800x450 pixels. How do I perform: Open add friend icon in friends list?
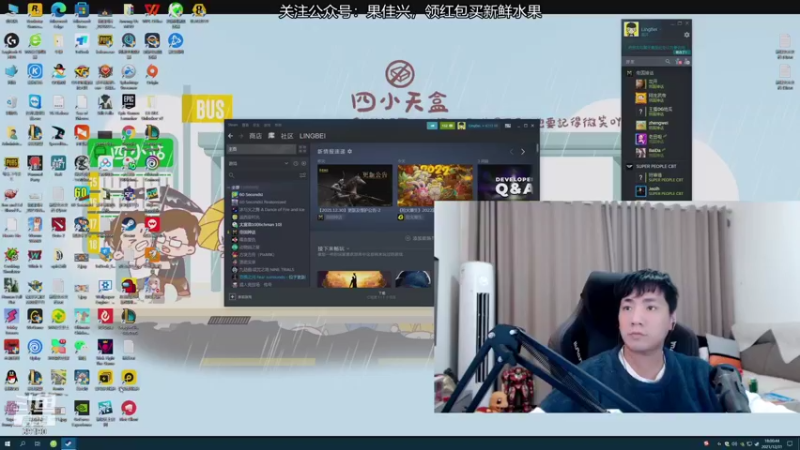tap(679, 61)
